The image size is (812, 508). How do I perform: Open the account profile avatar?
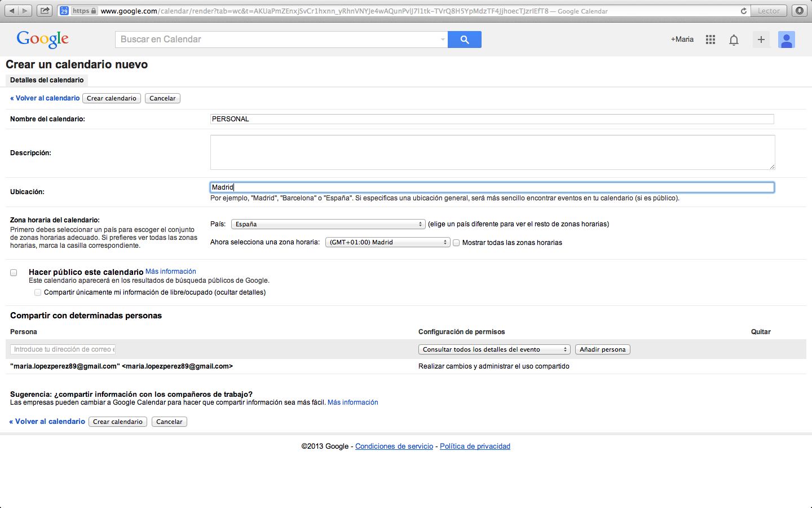787,40
